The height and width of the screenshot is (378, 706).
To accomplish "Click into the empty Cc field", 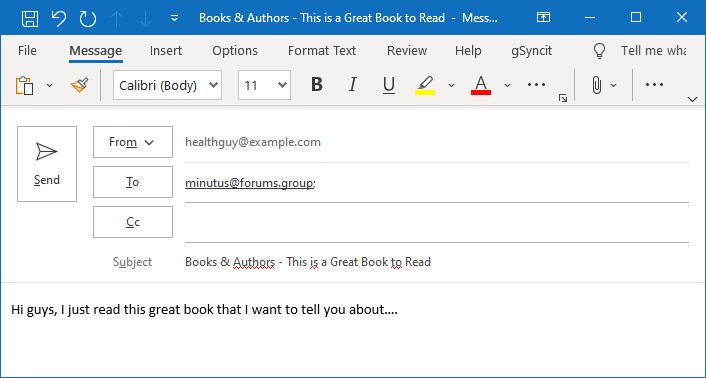I will click(x=437, y=223).
